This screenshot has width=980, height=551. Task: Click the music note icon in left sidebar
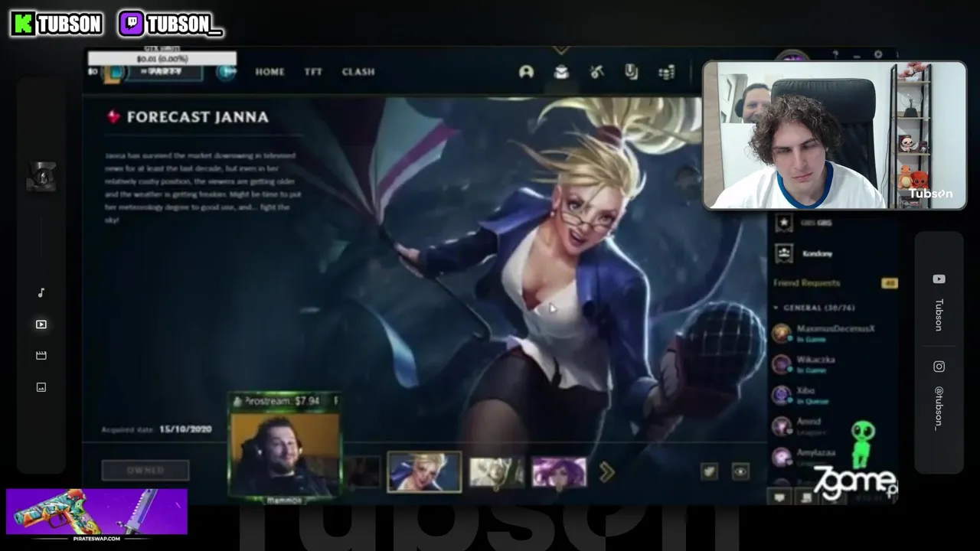pos(41,292)
